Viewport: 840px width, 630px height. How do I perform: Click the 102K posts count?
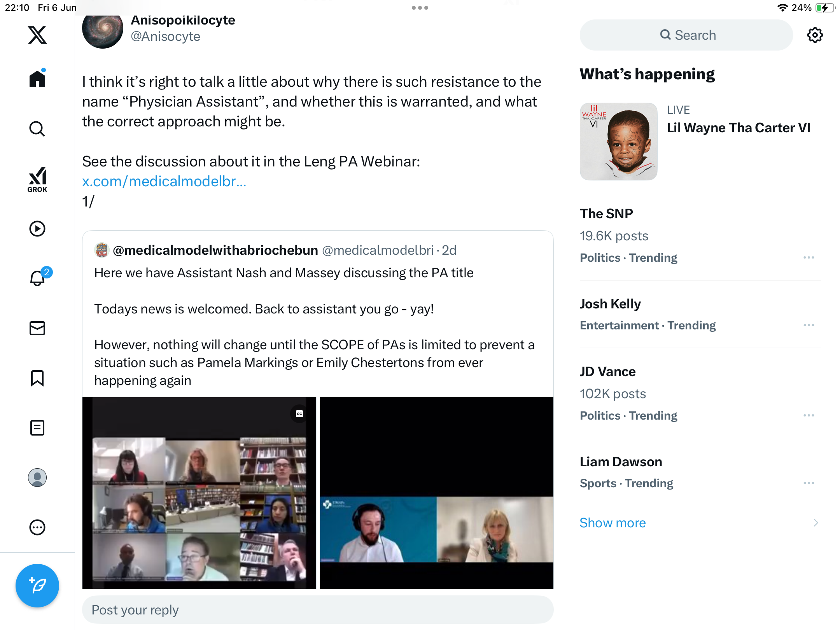click(613, 394)
